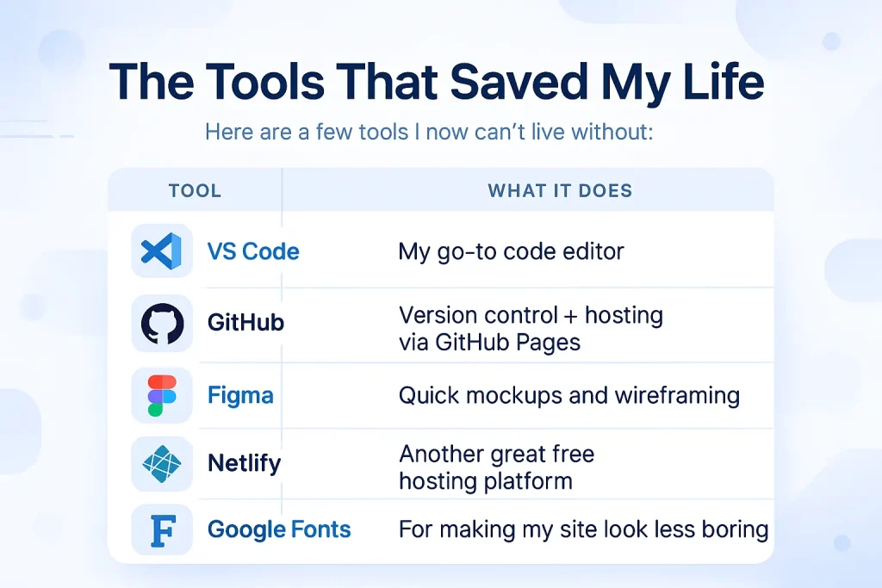Click the TOOL column header
882x588 pixels.
point(196,190)
